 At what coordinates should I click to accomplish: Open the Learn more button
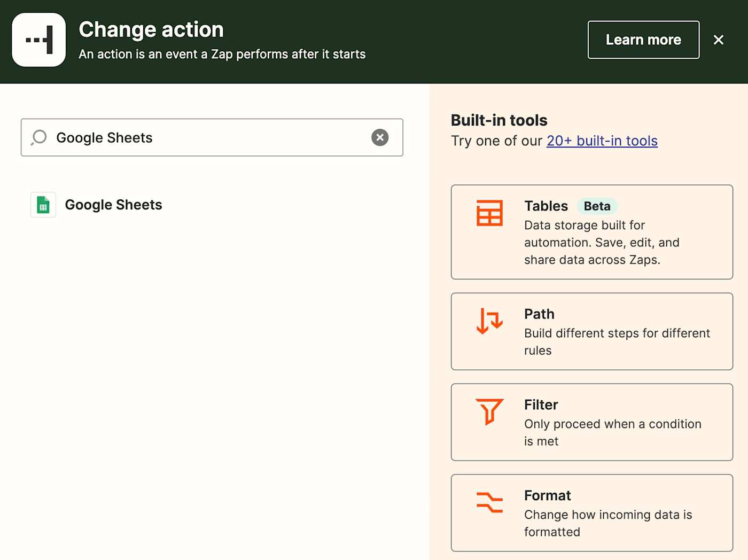(x=643, y=40)
